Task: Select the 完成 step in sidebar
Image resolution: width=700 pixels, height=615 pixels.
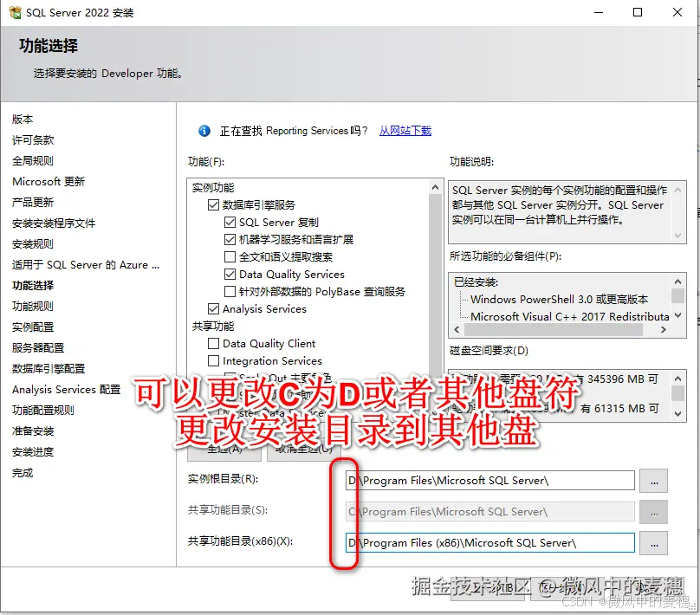Action: (x=23, y=473)
